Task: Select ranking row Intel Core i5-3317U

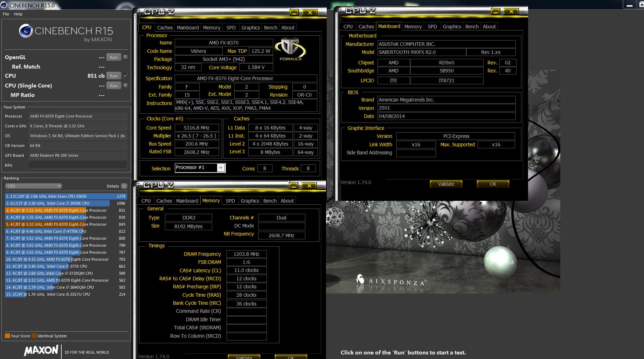Action: pyautogui.click(x=66, y=294)
